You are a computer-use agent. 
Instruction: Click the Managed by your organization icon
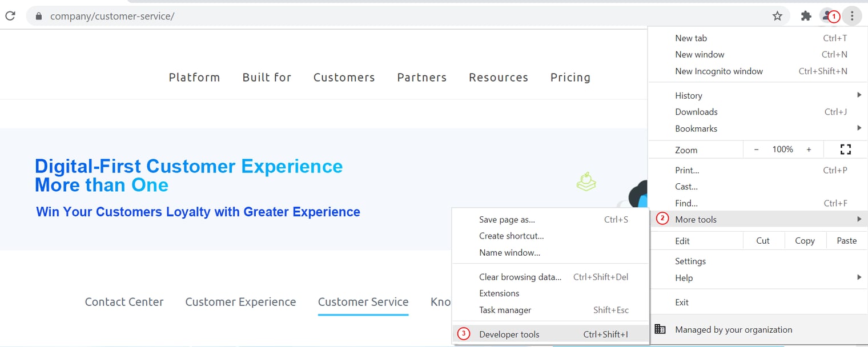tap(660, 329)
